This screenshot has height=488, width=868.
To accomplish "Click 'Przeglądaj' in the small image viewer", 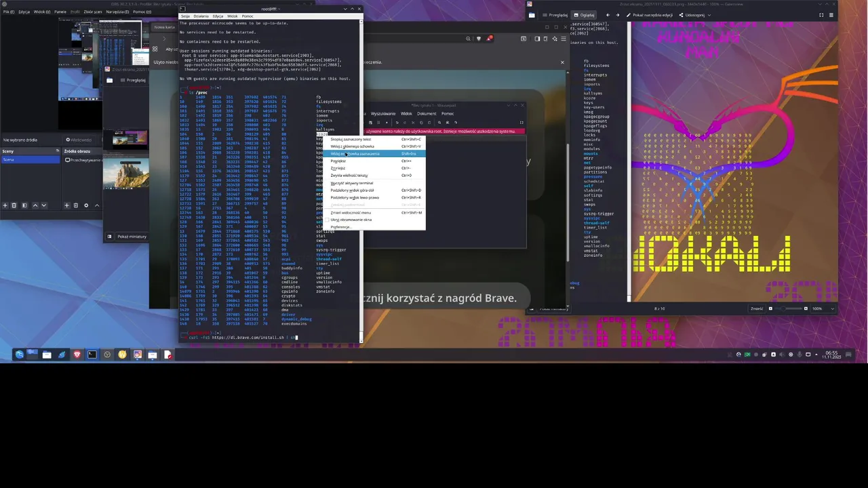I will [133, 80].
